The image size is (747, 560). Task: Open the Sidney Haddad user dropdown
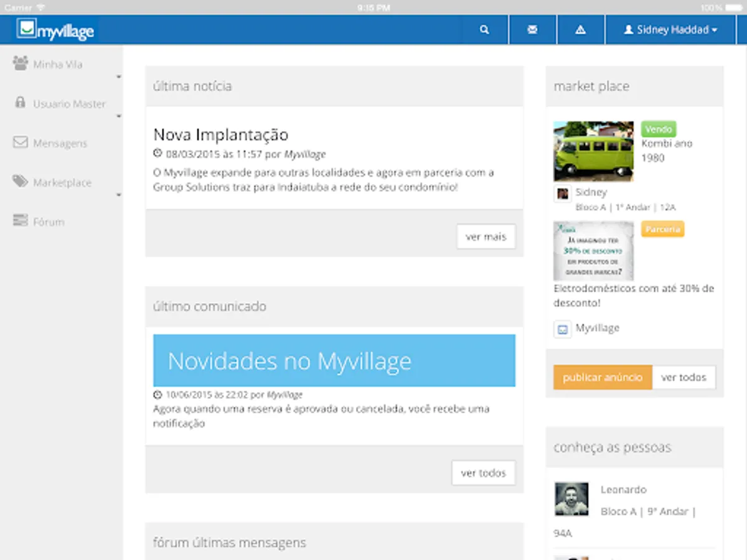(670, 29)
